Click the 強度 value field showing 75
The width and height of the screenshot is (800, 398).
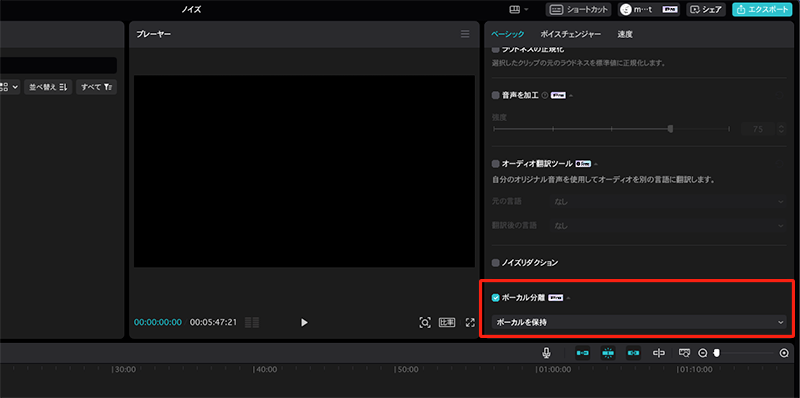(757, 129)
